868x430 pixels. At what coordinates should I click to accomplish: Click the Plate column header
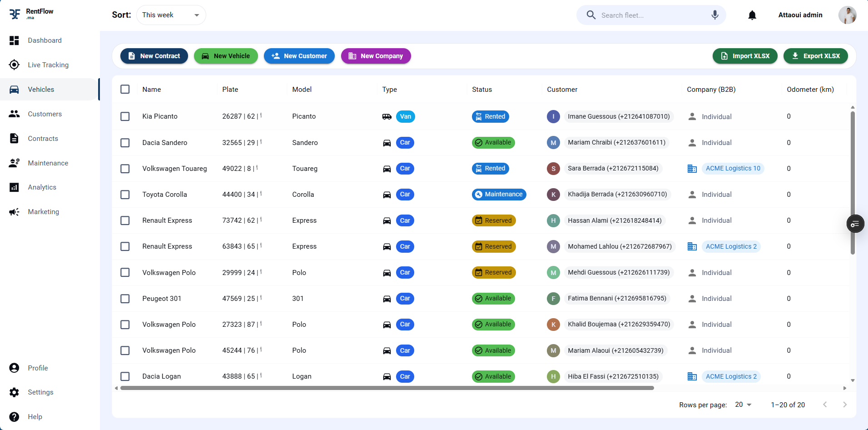point(230,90)
